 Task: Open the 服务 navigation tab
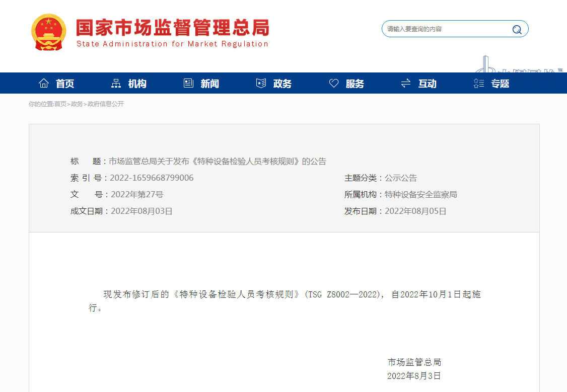[x=355, y=84]
